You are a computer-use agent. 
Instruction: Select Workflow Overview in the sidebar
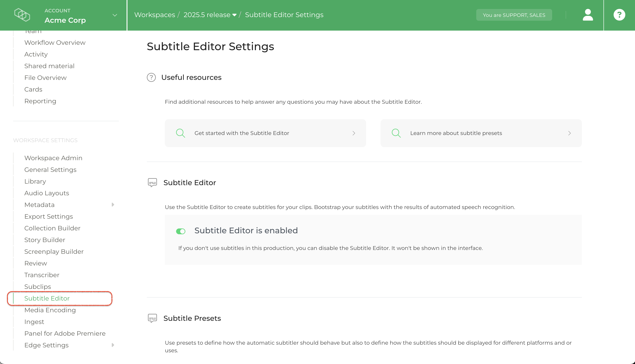tap(55, 43)
